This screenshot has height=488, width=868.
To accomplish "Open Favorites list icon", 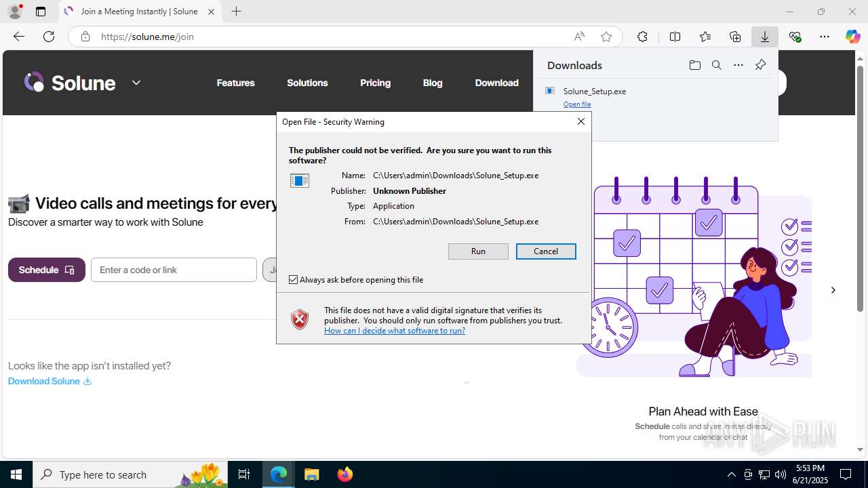I will [x=705, y=37].
